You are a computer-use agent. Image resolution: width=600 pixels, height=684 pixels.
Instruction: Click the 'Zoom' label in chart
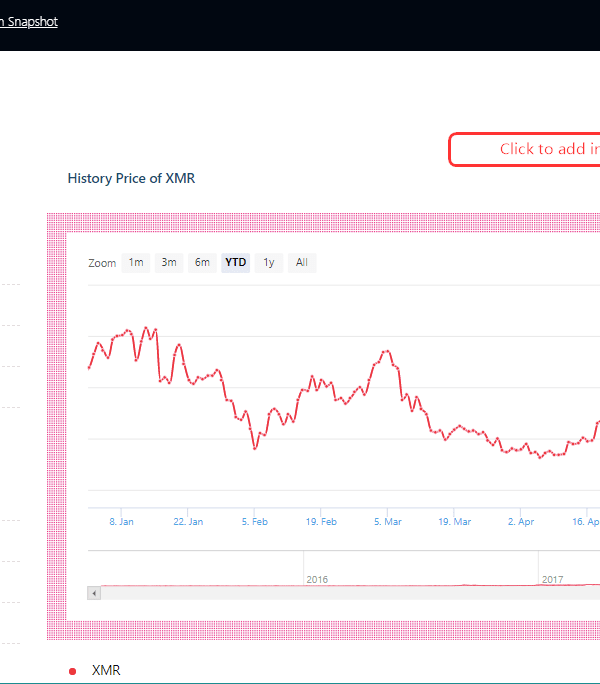click(102, 263)
